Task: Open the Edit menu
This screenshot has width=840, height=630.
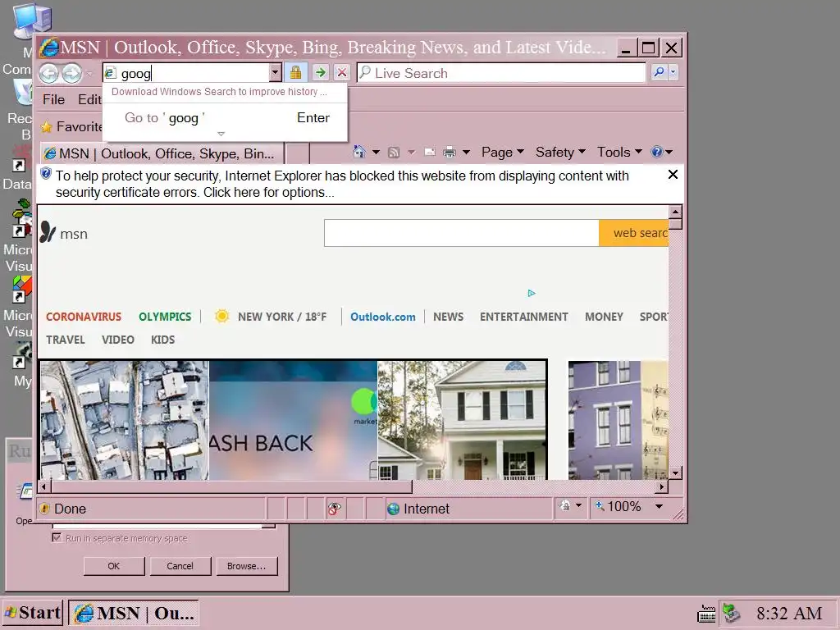Action: point(89,99)
